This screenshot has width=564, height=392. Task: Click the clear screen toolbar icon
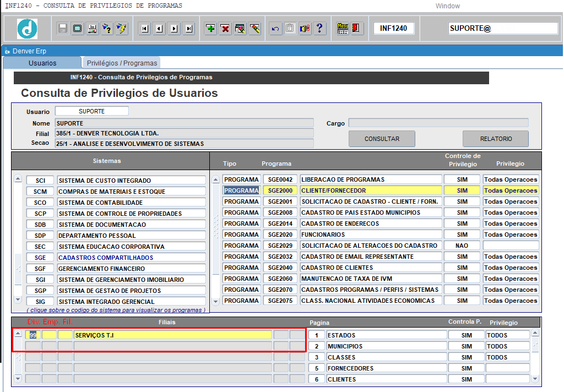pos(77,29)
